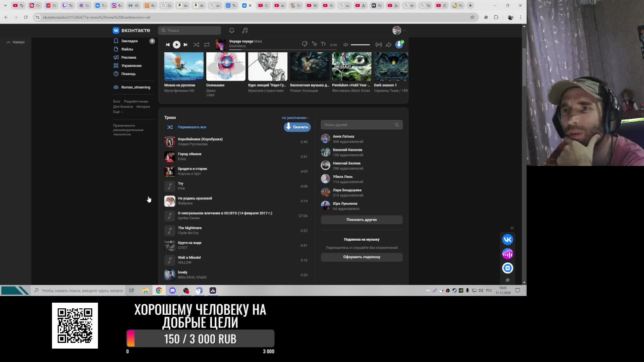Go to the previous track

[168, 45]
